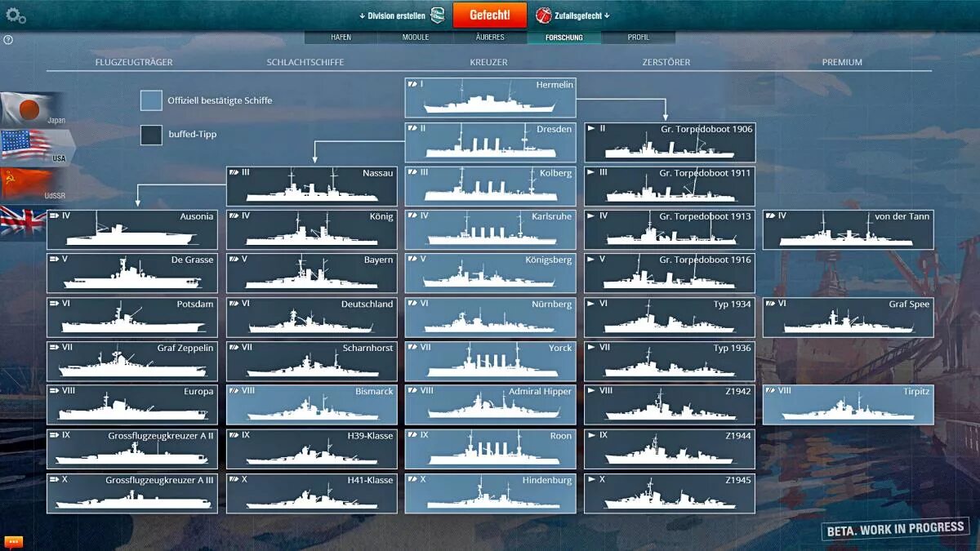The width and height of the screenshot is (980, 551).
Task: Select the Gr. Torpedoboot 1906 destroyer
Action: (670, 142)
